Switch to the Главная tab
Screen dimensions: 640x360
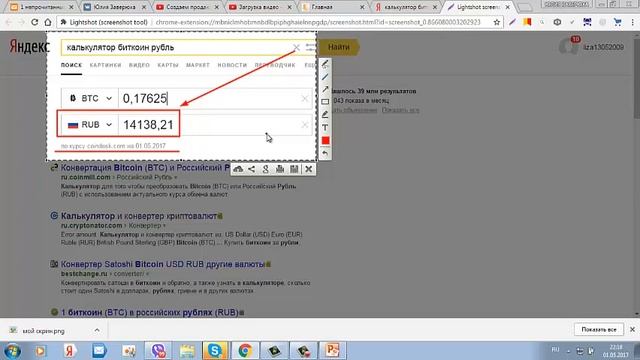tap(332, 7)
